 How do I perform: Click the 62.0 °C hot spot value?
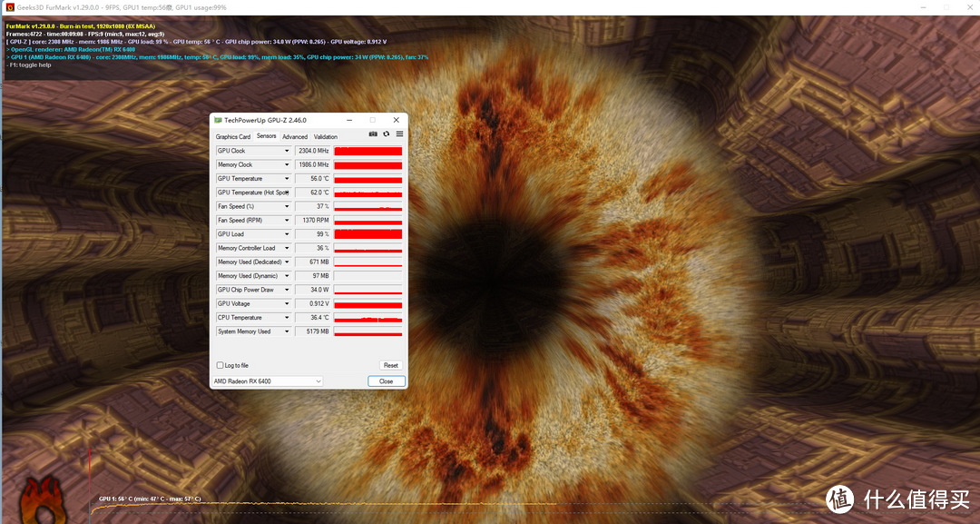(312, 193)
